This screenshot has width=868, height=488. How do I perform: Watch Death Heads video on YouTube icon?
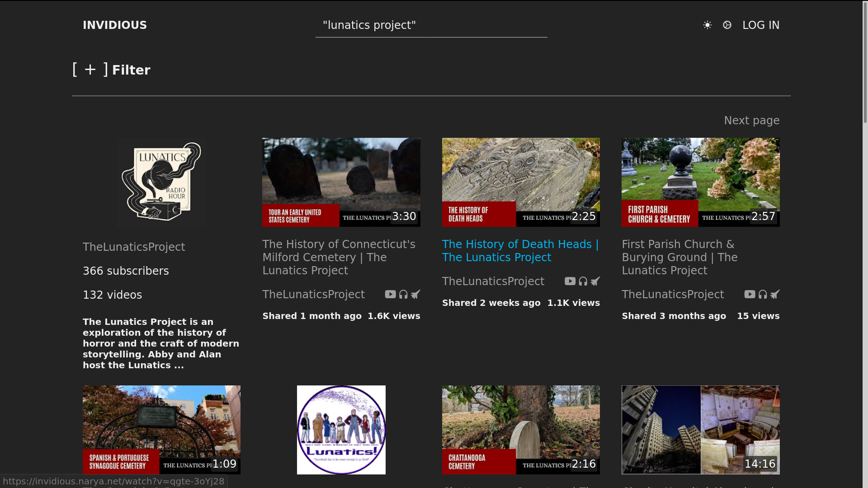[x=570, y=282]
